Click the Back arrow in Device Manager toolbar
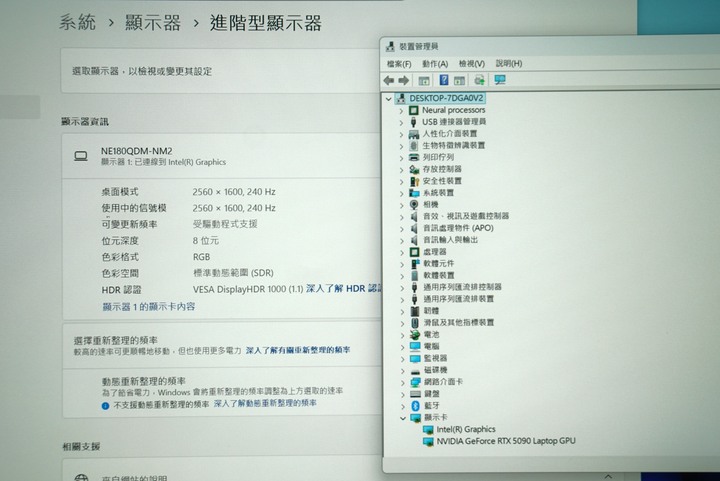This screenshot has height=481, width=720. [x=389, y=80]
